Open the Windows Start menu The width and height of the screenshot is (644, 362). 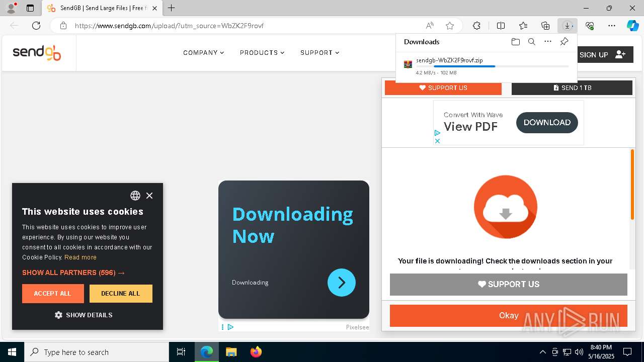pyautogui.click(x=12, y=352)
